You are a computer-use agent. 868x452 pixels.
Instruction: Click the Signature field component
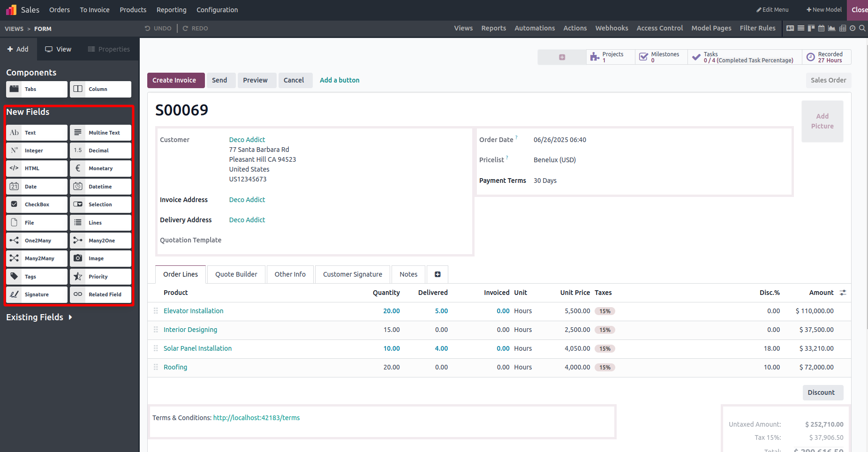tap(37, 294)
